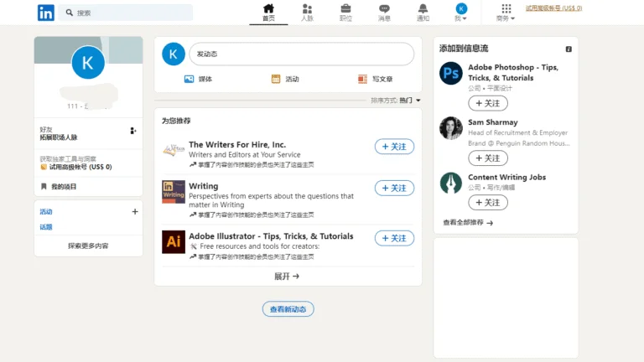Click the add-connection person icon in the sidebar

133,131
